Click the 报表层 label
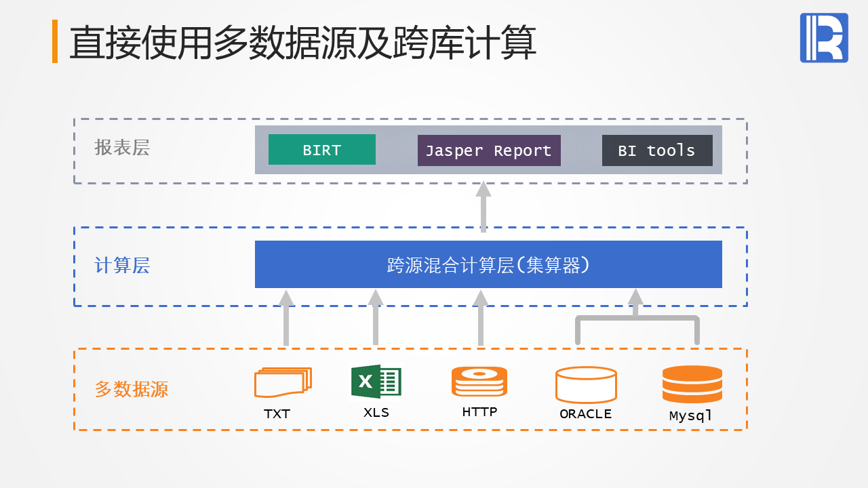 (122, 148)
